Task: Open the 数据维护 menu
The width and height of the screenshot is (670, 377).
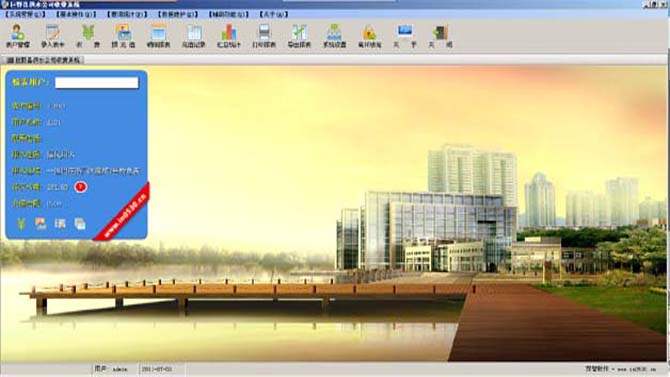Action: [x=178, y=14]
